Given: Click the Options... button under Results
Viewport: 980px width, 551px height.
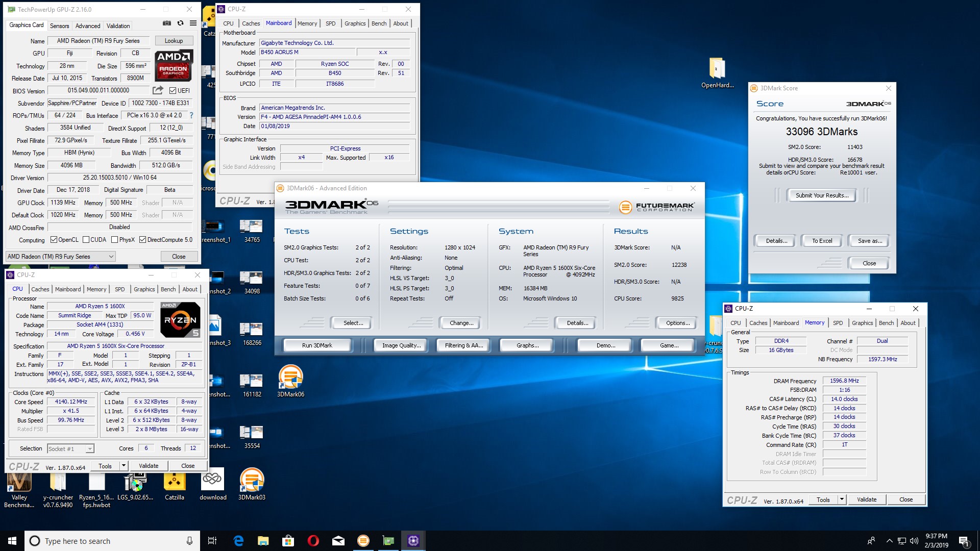Looking at the screenshot, I should point(678,323).
